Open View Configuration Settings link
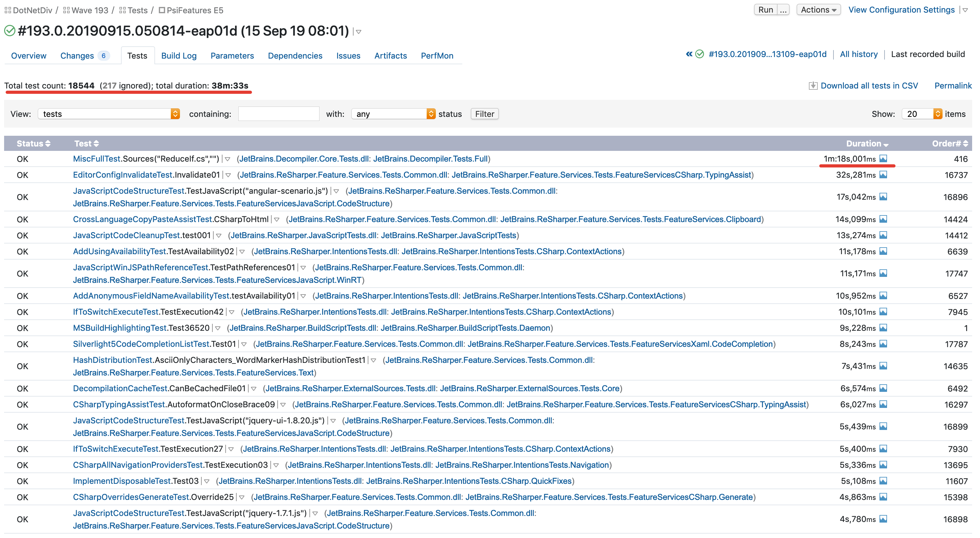The image size is (980, 538). click(901, 10)
